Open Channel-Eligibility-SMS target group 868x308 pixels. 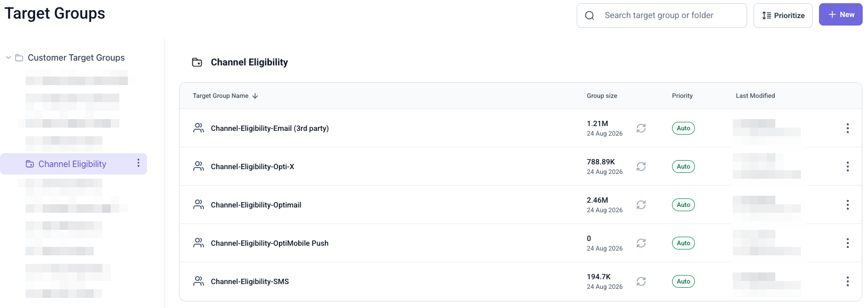[x=250, y=281]
